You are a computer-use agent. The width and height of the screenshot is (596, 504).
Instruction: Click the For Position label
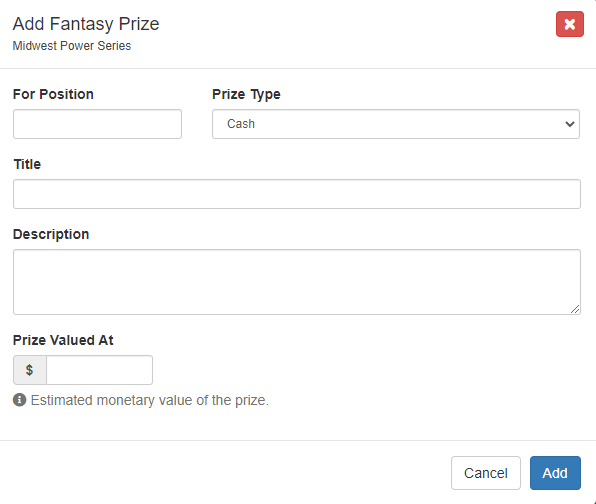[x=53, y=94]
